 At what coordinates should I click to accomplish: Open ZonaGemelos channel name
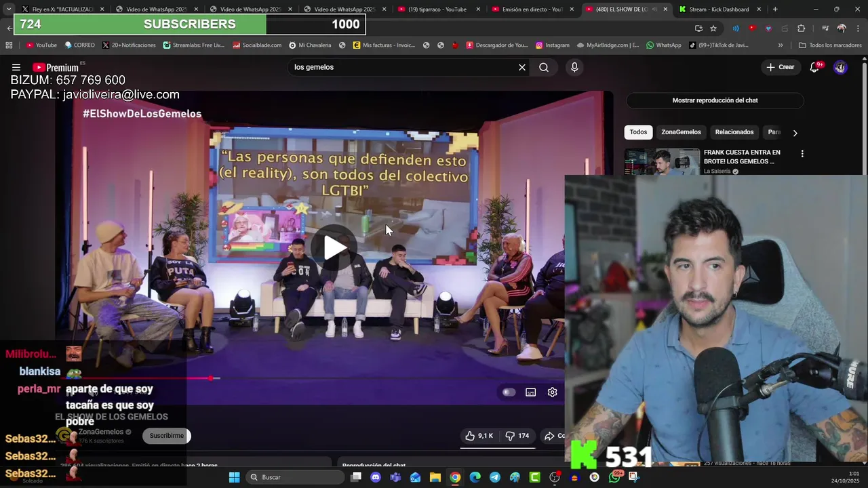click(100, 432)
